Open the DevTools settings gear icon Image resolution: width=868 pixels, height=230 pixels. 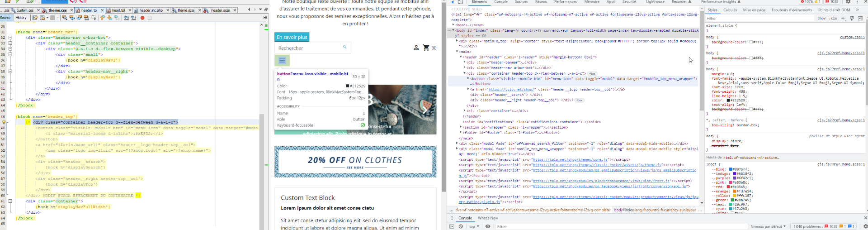click(848, 2)
